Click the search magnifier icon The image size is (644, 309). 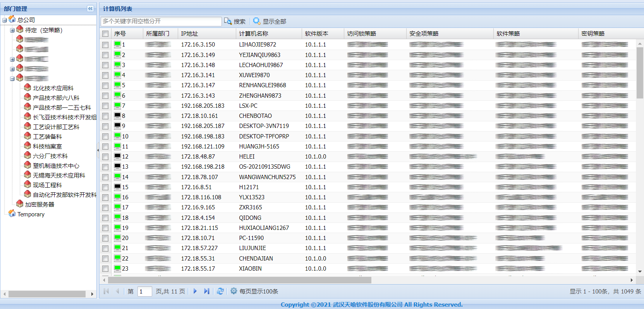click(x=228, y=21)
